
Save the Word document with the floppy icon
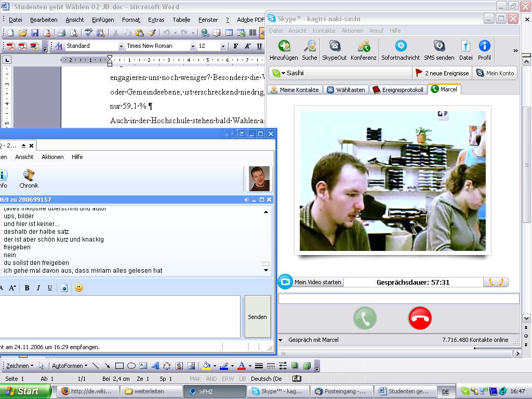tap(35, 33)
